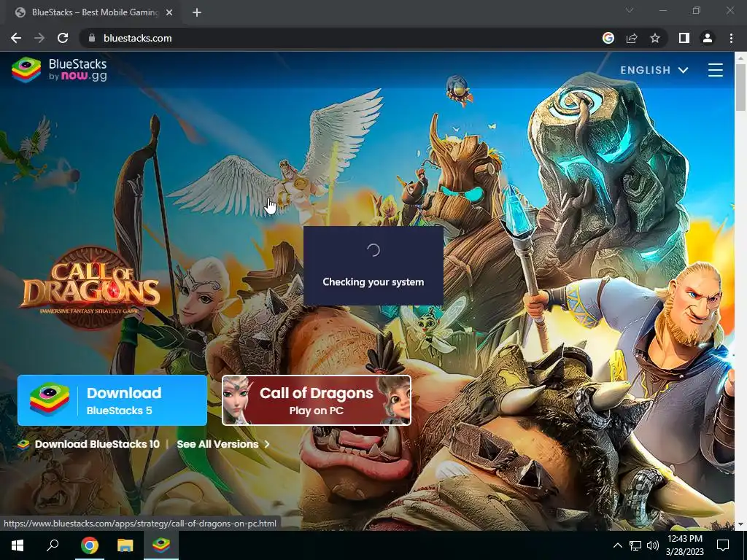Viewport: 747px width, 560px height.
Task: Share this page via the share icon
Action: [632, 38]
